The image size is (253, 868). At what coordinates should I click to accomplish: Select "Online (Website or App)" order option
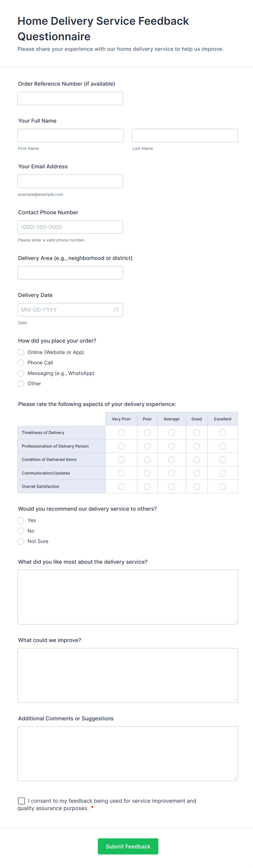click(21, 352)
